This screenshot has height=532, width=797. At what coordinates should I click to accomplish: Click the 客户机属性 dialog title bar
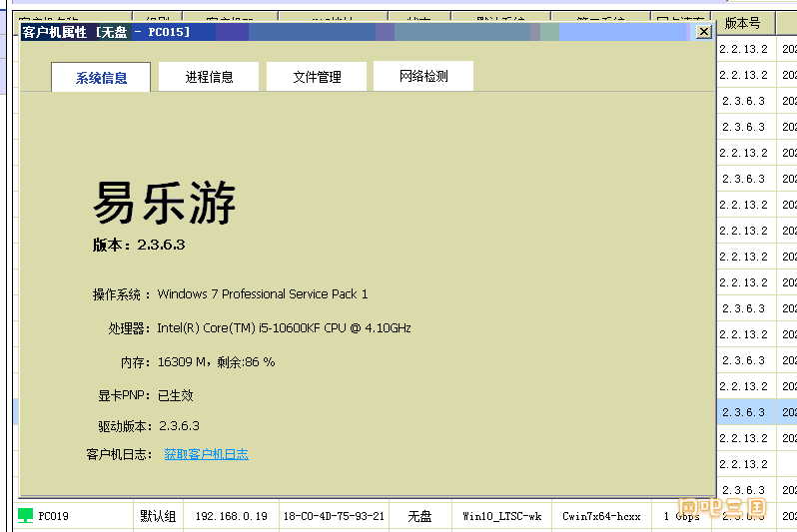(356, 32)
